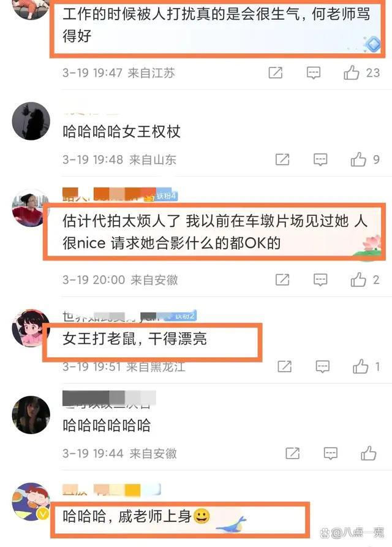The image size is (392, 547).
Task: Like the 女王打老鼠 comment
Action: 360,366
